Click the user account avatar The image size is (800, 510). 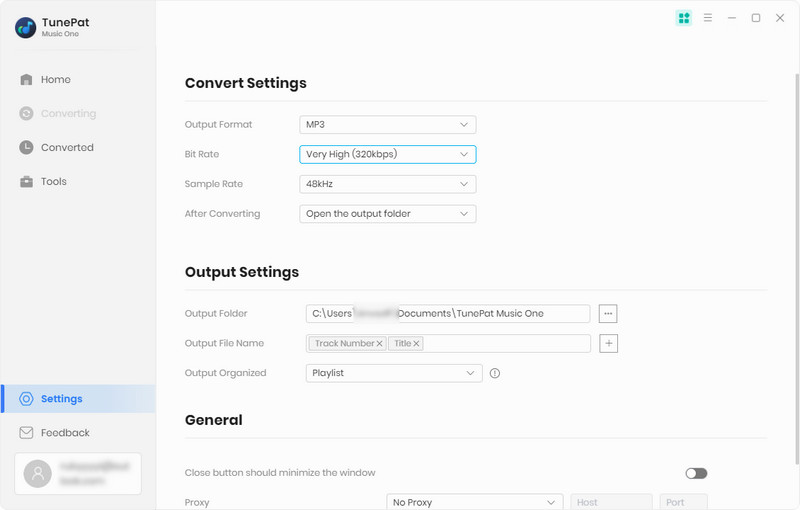38,474
